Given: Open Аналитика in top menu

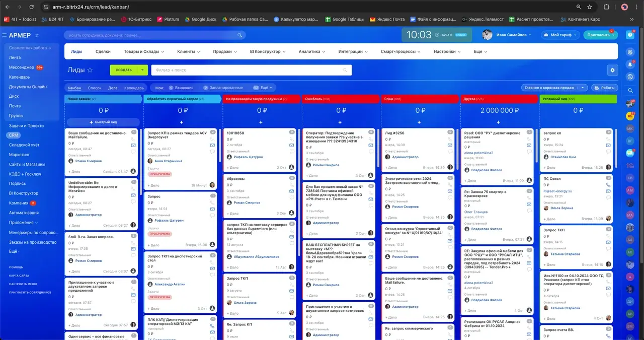Looking at the screenshot, I should click(312, 51).
